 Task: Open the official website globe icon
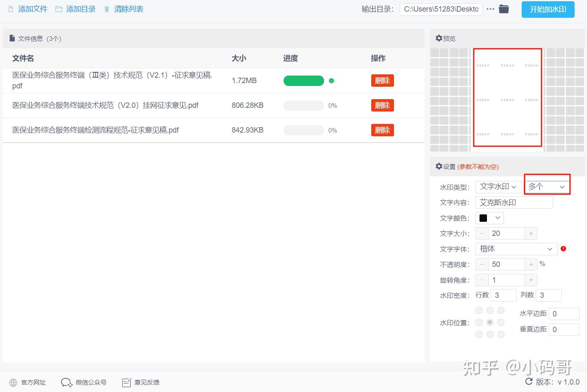pyautogui.click(x=13, y=382)
